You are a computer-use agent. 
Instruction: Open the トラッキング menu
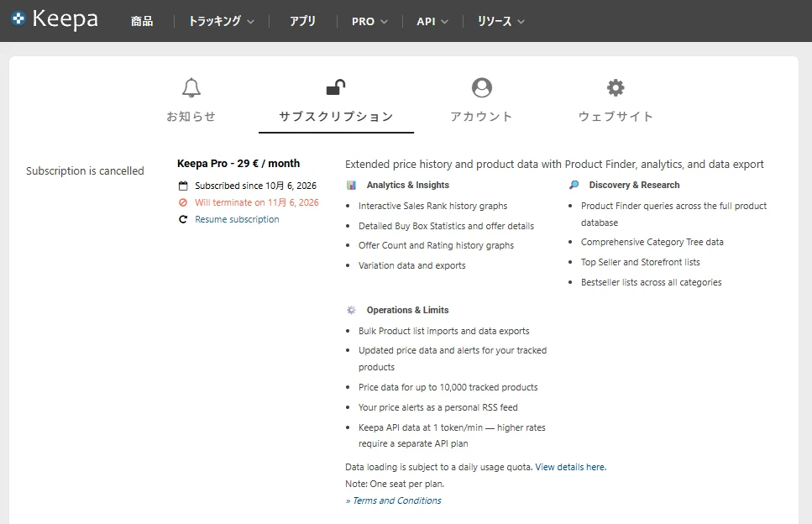215,21
